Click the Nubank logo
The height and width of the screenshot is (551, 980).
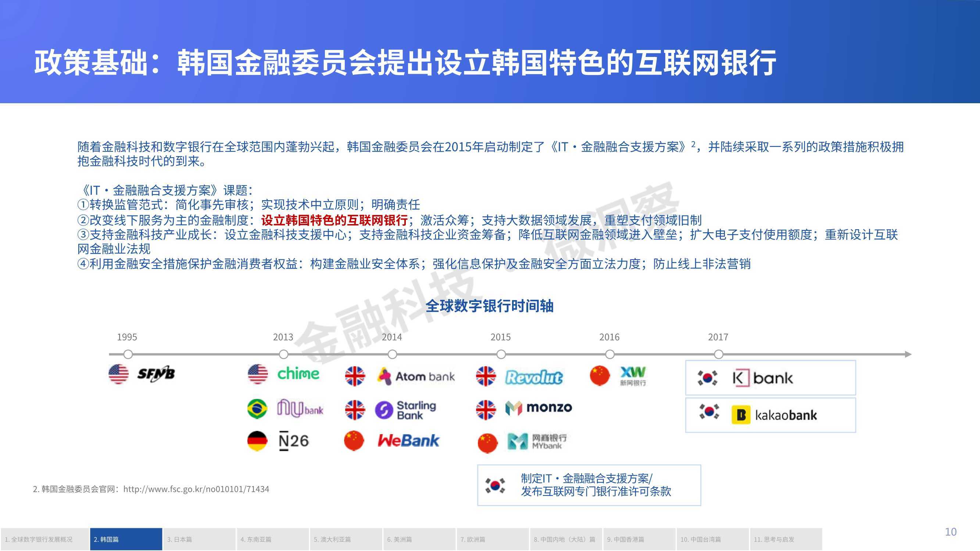click(x=300, y=409)
